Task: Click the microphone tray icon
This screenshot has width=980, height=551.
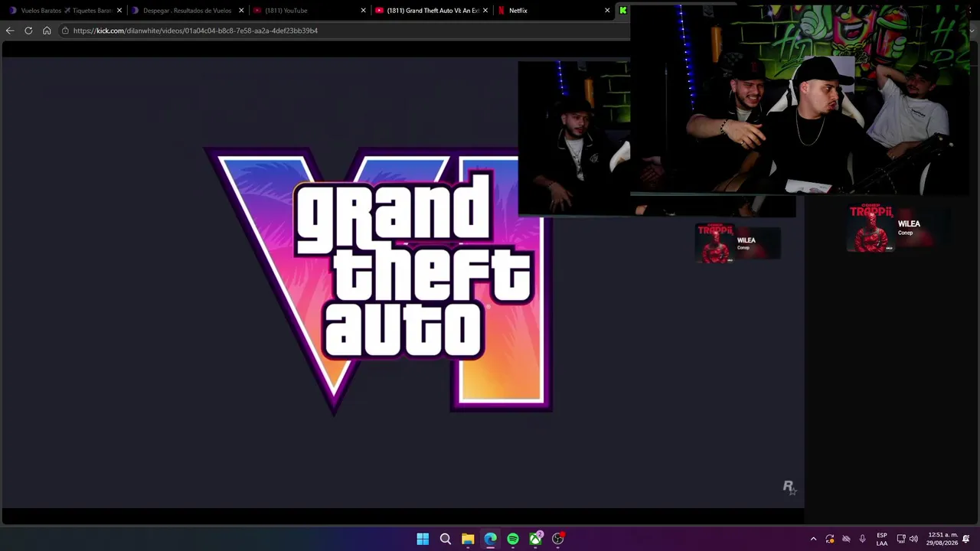Action: click(862, 539)
